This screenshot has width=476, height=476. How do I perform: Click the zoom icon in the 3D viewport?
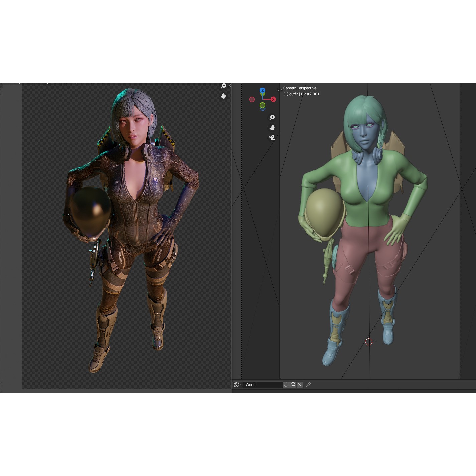coord(272,117)
